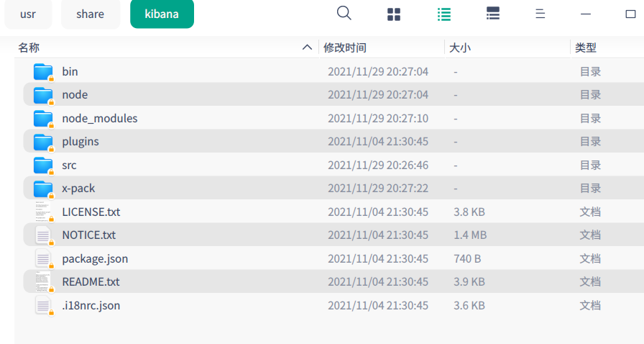Screen dimensions: 644x344
Task: Click the 3.9 KB size value
Action: click(469, 282)
